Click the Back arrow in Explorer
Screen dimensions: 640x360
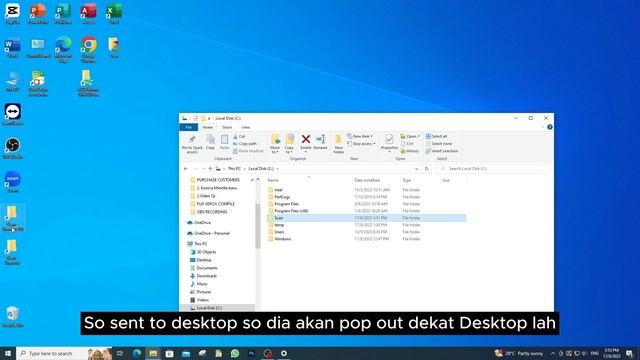pos(186,169)
